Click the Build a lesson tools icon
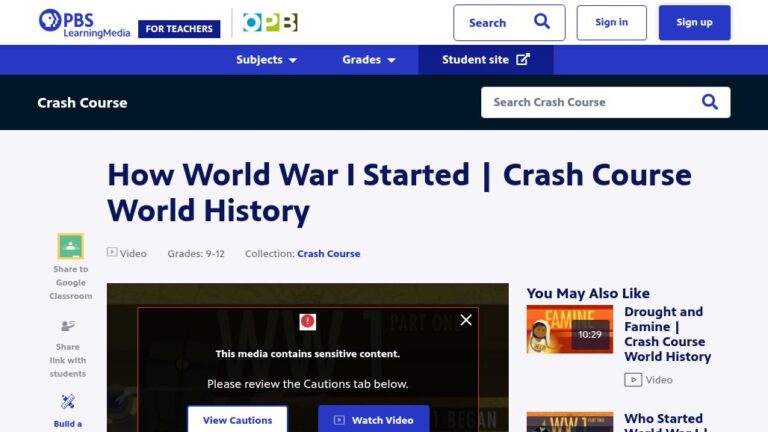 [68, 402]
